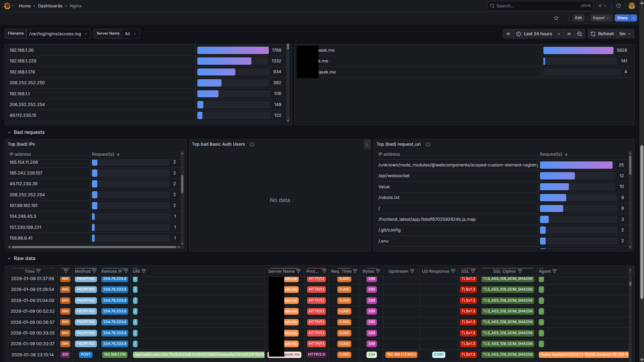
Task: Click the Grafana logo icon
Action: point(7,6)
